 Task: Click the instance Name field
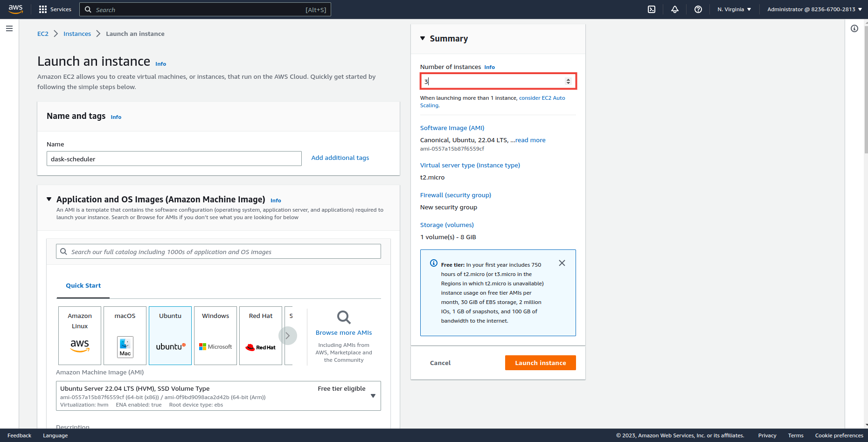pyautogui.click(x=174, y=159)
